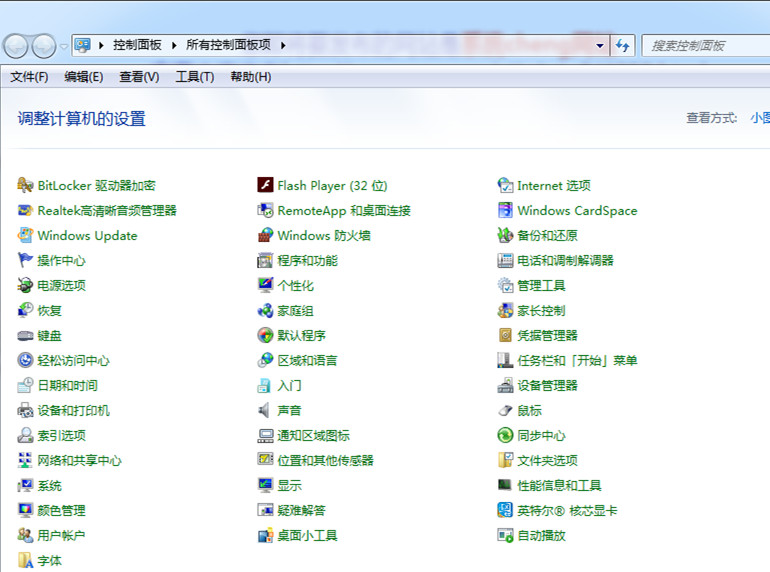Click the Forward navigation button
770x572 pixels.
pyautogui.click(x=44, y=46)
